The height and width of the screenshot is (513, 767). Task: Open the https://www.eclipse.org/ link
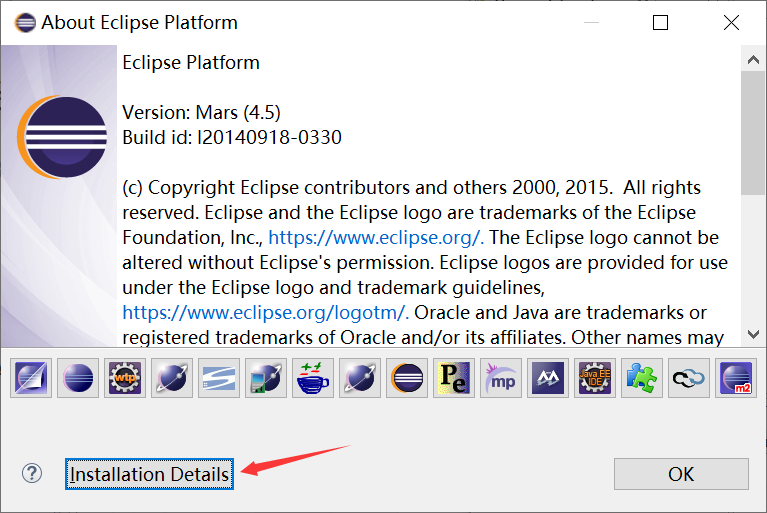click(x=376, y=238)
